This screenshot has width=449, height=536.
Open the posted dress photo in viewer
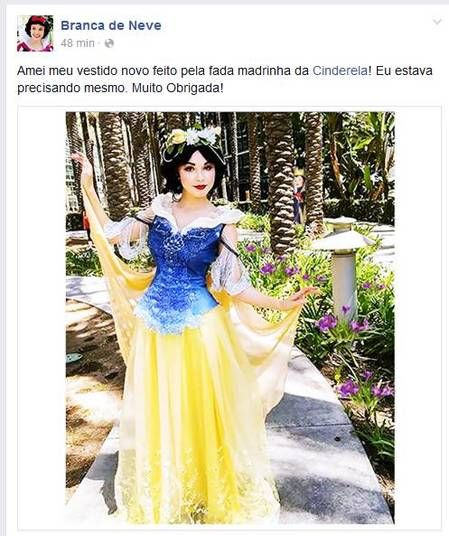pyautogui.click(x=230, y=318)
